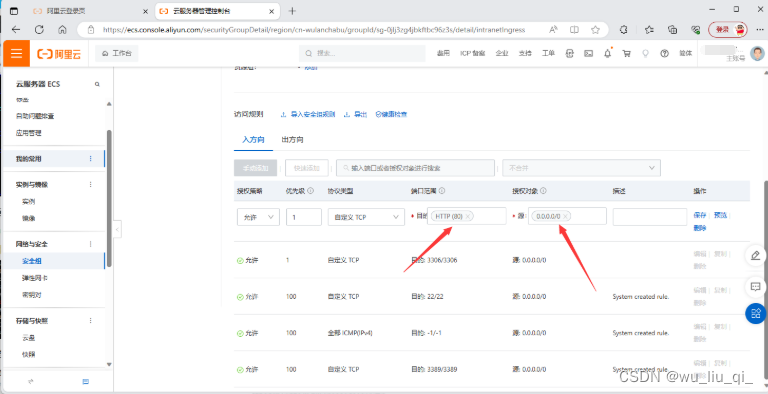Open the 允许 policy dropdown in edit row
This screenshot has height=394, width=768.
pos(258,217)
